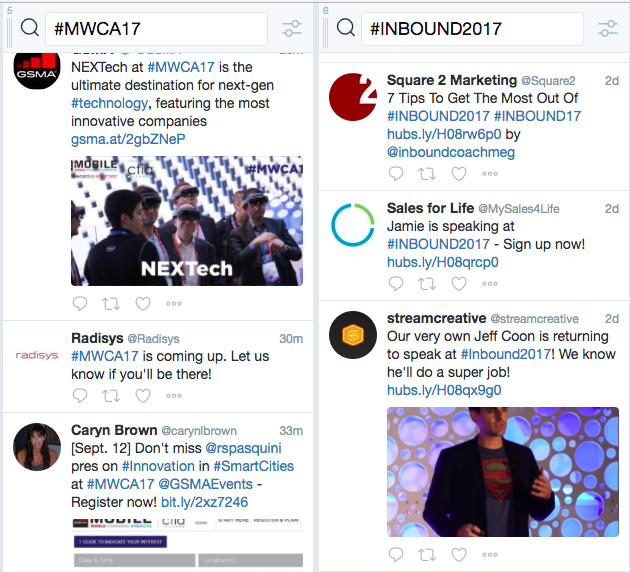This screenshot has height=572, width=630.
Task: Grab the drag handle of column 6
Action: coord(325,32)
